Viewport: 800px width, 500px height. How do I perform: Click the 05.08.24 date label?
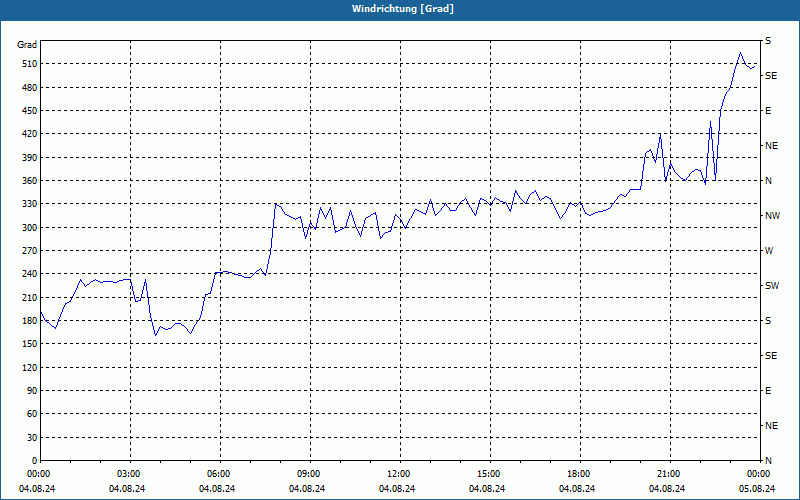coord(757,489)
